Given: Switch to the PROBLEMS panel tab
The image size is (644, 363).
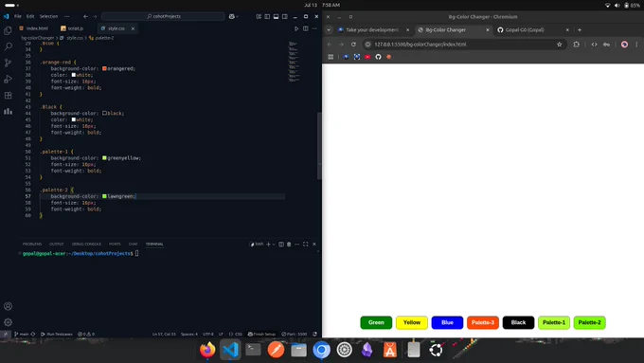Looking at the screenshot, I should [32, 245].
